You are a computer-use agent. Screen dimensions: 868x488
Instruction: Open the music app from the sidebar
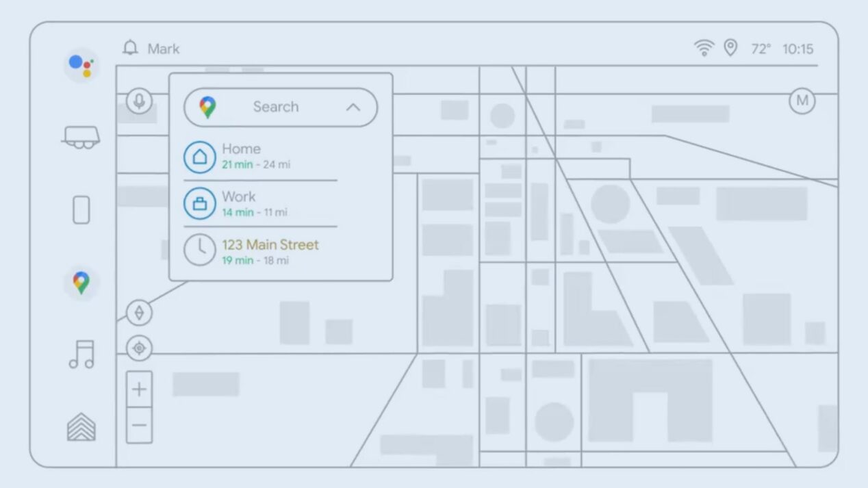point(81,354)
